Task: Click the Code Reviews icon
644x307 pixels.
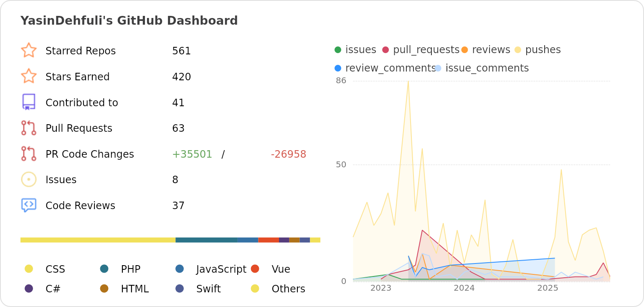Action: click(28, 205)
